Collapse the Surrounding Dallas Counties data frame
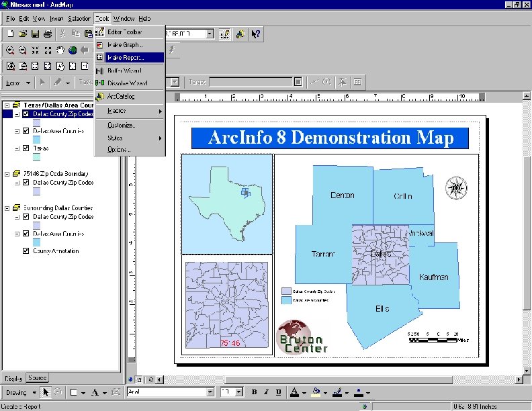 7,208
